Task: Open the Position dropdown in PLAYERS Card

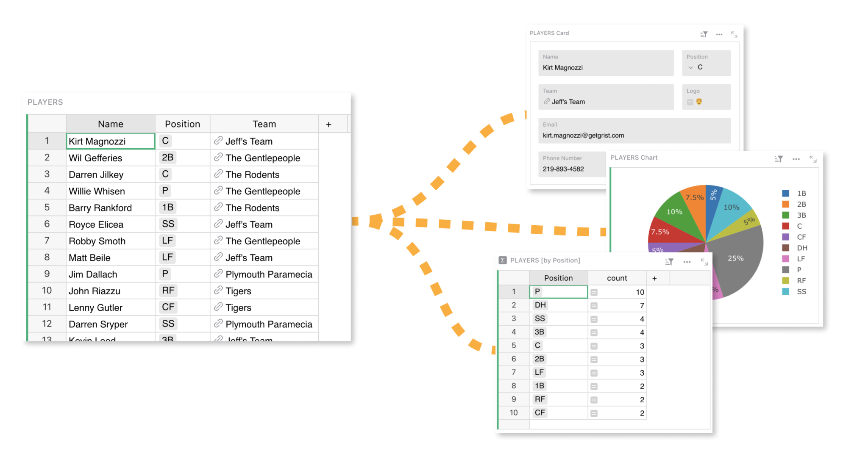Action: point(691,67)
